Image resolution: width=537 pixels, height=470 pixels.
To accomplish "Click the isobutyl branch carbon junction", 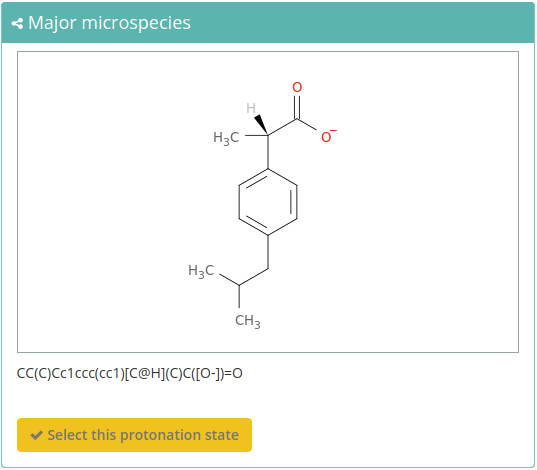I will coord(239,285).
